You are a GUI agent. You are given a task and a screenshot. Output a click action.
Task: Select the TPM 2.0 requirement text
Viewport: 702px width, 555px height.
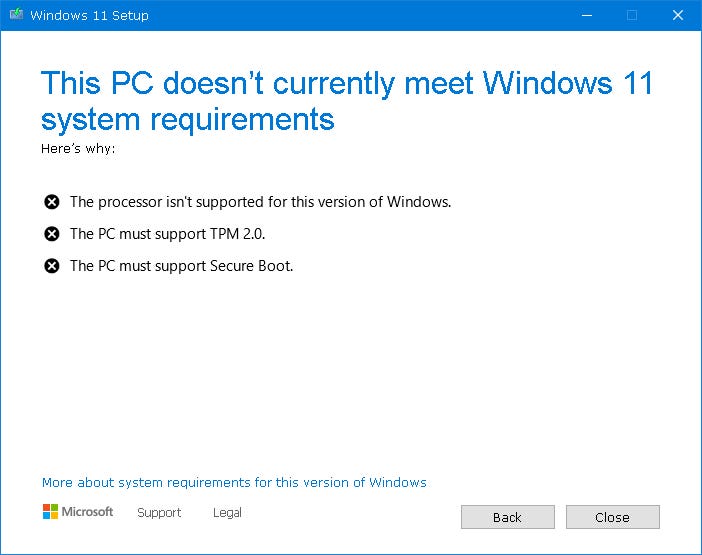click(167, 234)
